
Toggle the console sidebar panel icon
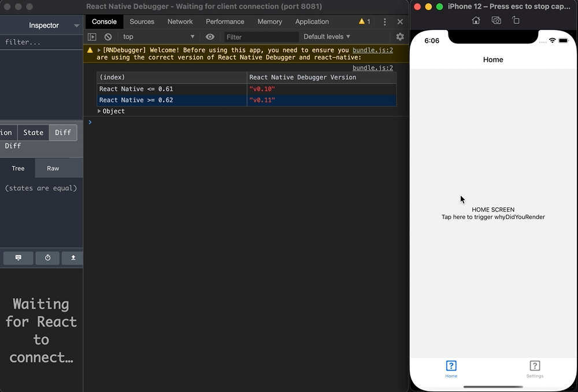(x=92, y=37)
